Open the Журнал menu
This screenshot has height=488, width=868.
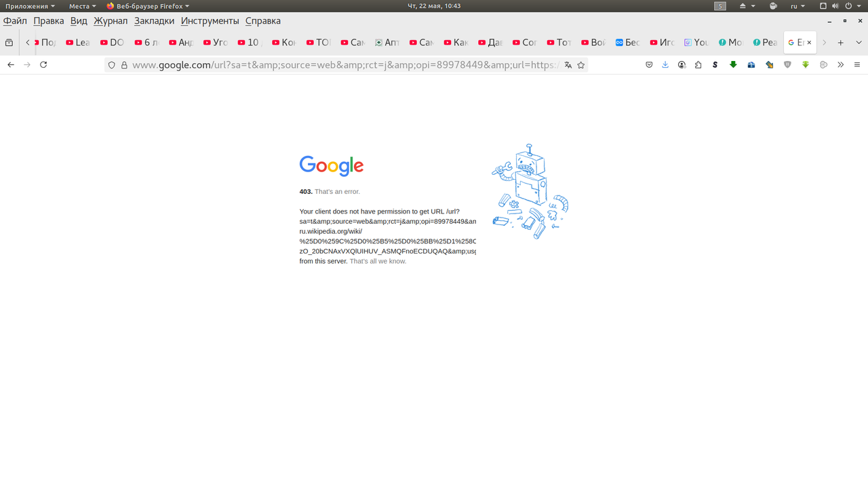pyautogui.click(x=111, y=21)
